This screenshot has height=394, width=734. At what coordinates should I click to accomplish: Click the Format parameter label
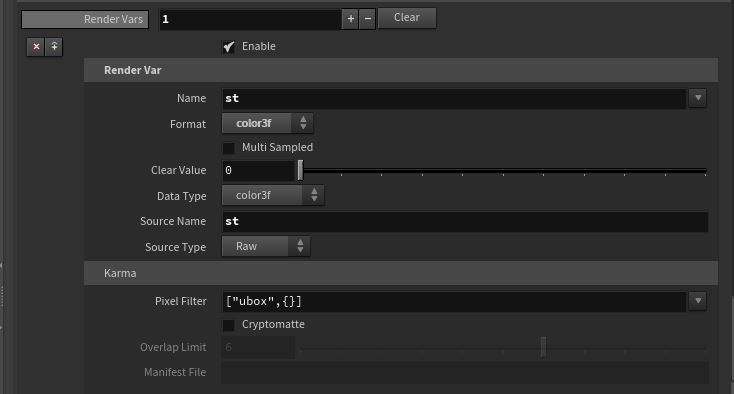[188, 124]
